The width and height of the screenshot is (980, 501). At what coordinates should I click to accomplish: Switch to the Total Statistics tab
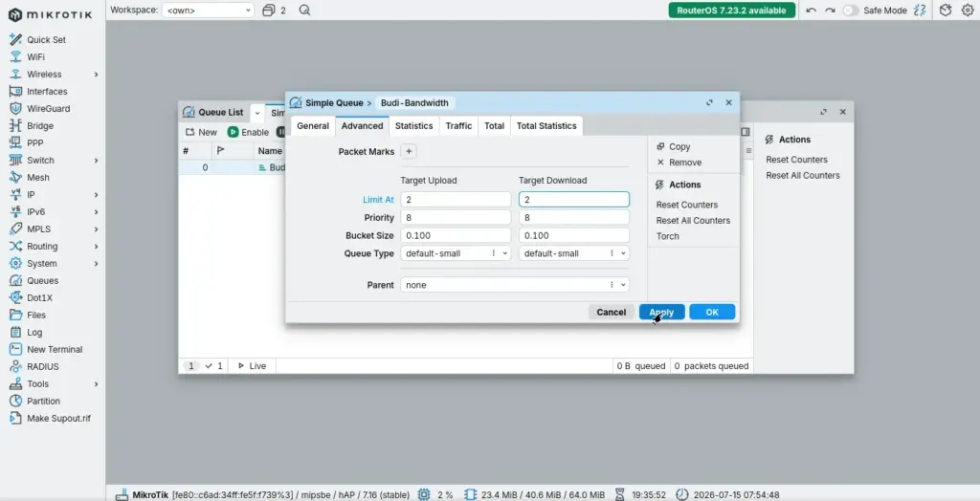point(546,125)
